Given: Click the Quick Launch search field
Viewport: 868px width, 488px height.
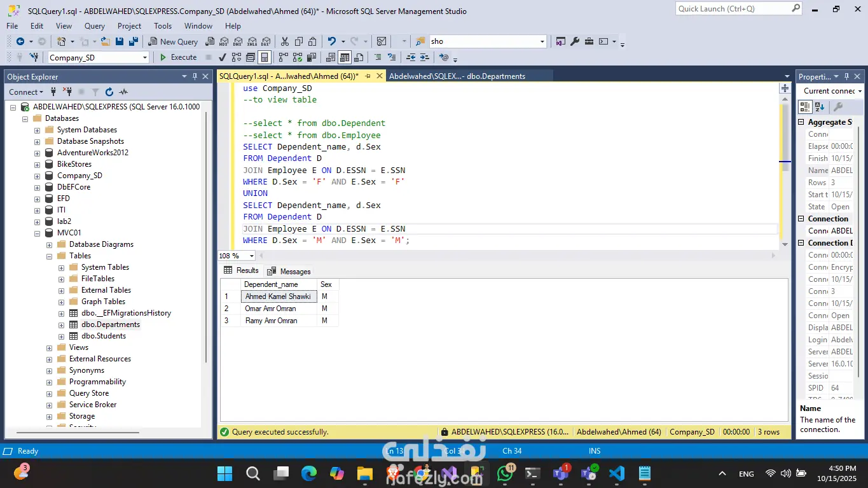Looking at the screenshot, I should [733, 9].
